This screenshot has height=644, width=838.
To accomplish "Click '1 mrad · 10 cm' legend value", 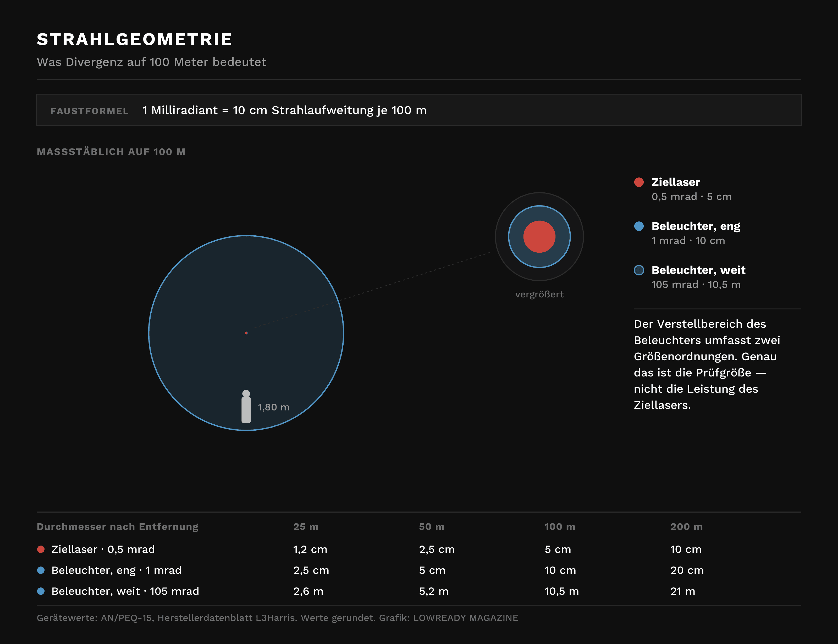I will [688, 241].
